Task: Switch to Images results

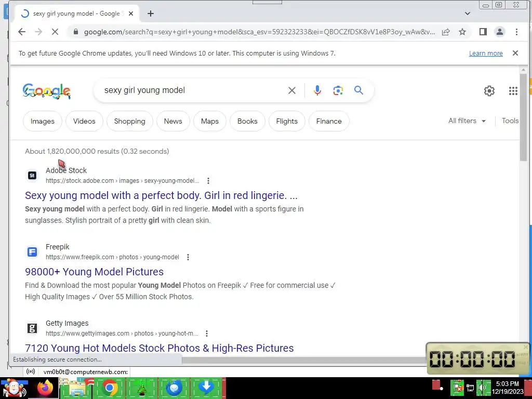Action: pyautogui.click(x=43, y=121)
